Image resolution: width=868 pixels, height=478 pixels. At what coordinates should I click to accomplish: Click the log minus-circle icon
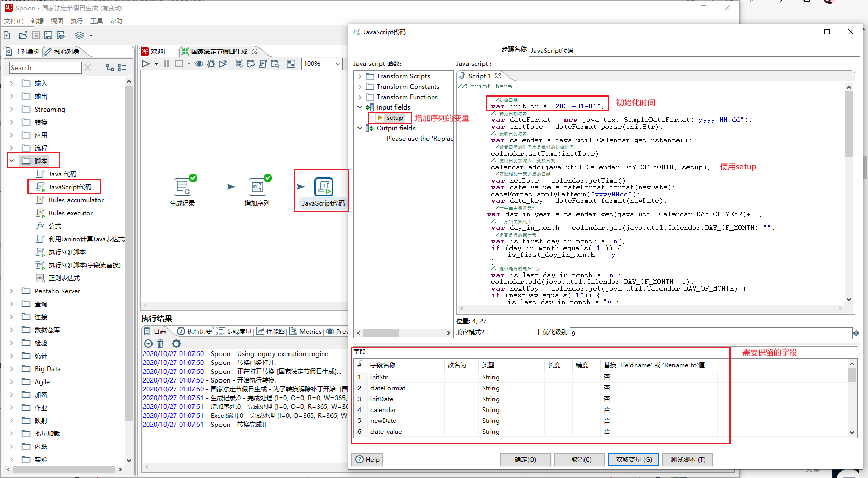(x=148, y=344)
